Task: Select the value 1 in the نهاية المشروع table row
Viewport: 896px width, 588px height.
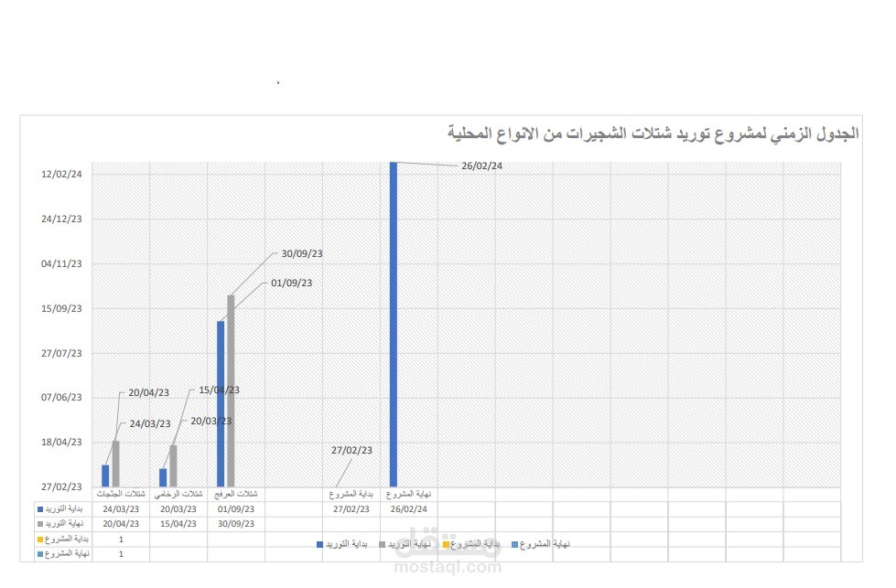Action: (121, 554)
